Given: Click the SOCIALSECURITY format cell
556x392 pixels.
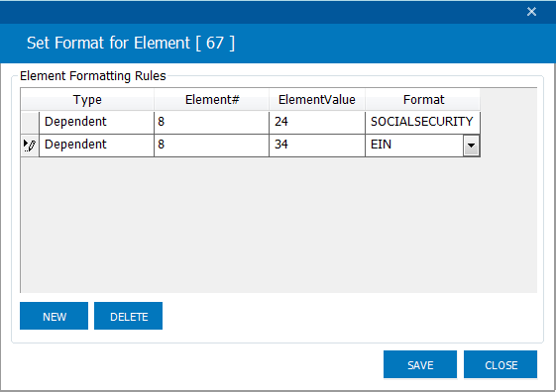Looking at the screenshot, I should pos(422,122).
